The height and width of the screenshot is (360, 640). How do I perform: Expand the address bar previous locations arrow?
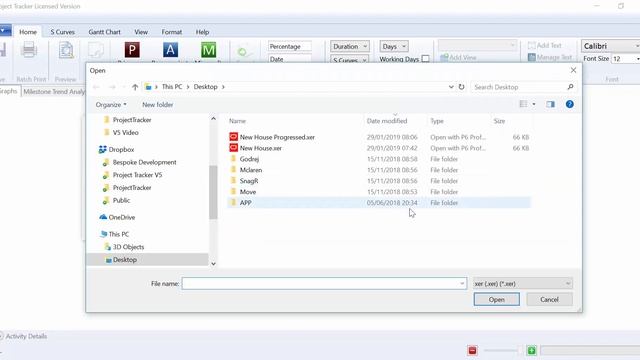tap(451, 87)
